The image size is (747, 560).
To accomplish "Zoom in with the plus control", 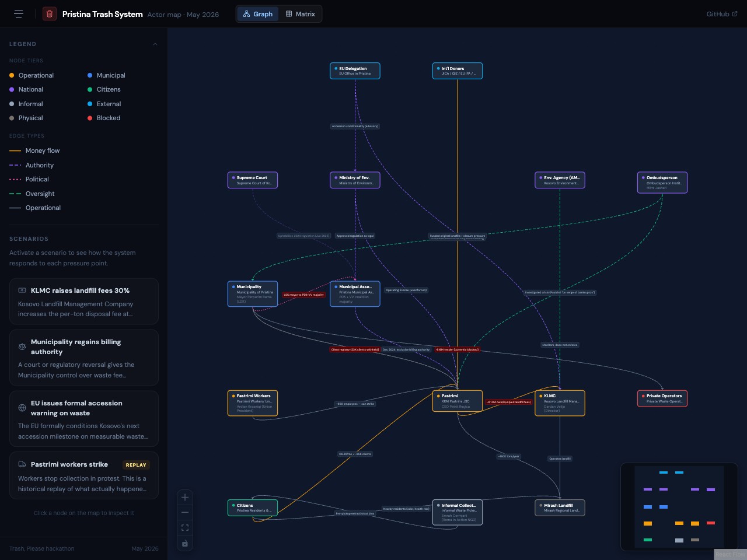I will tap(185, 498).
